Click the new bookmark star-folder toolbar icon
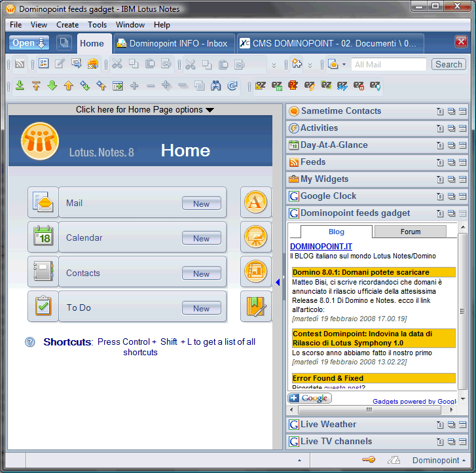The image size is (476, 473). [297, 63]
